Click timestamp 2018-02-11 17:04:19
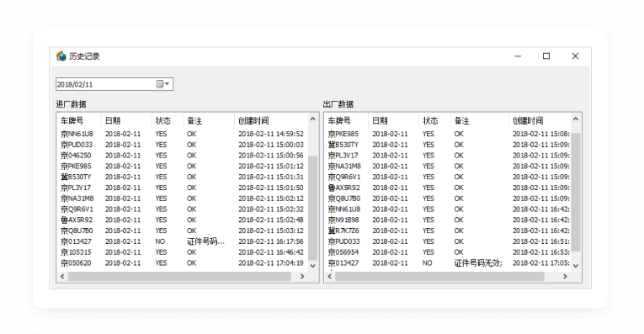Image resolution: width=644 pixels, height=334 pixels. click(271, 262)
